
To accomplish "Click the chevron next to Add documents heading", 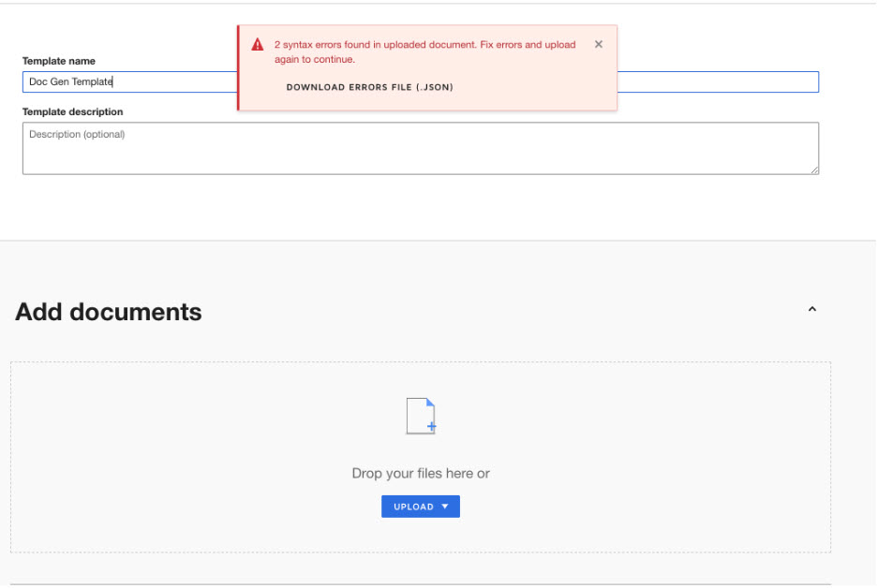I will (812, 309).
